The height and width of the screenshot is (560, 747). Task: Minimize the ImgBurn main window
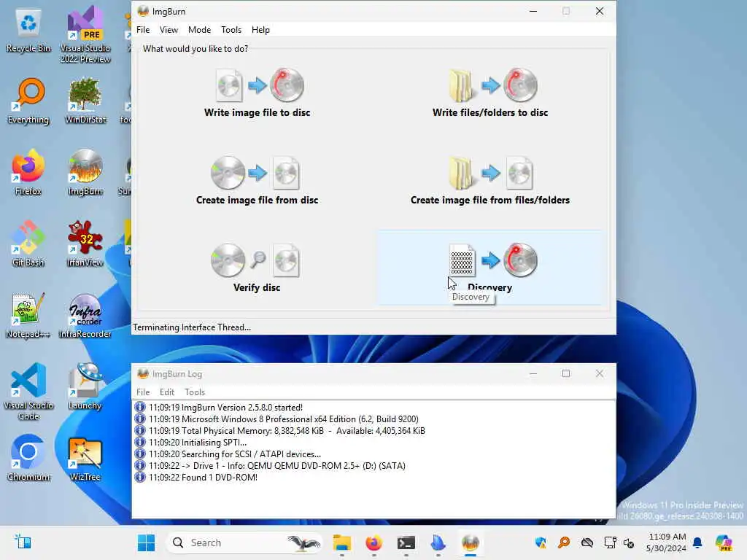coord(533,11)
